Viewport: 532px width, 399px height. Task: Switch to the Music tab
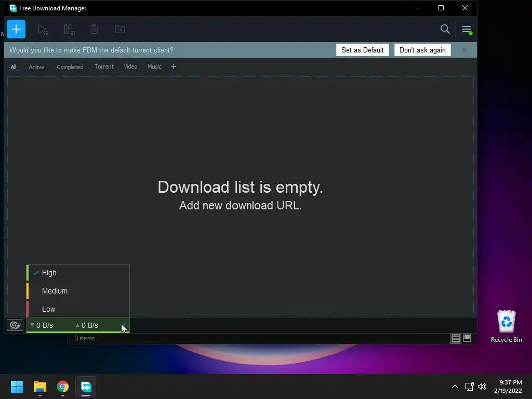coord(154,66)
